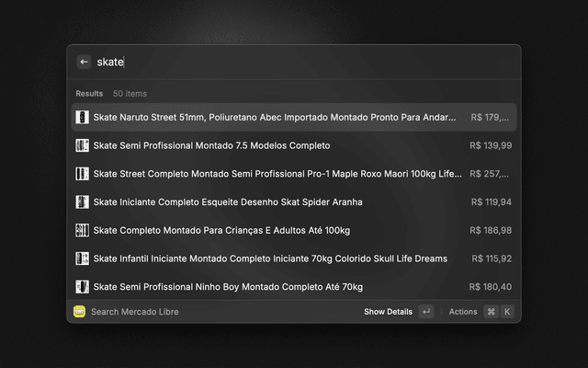Click the R$ 115,92 price label
Viewport: 588px width, 368px height.
pos(492,259)
